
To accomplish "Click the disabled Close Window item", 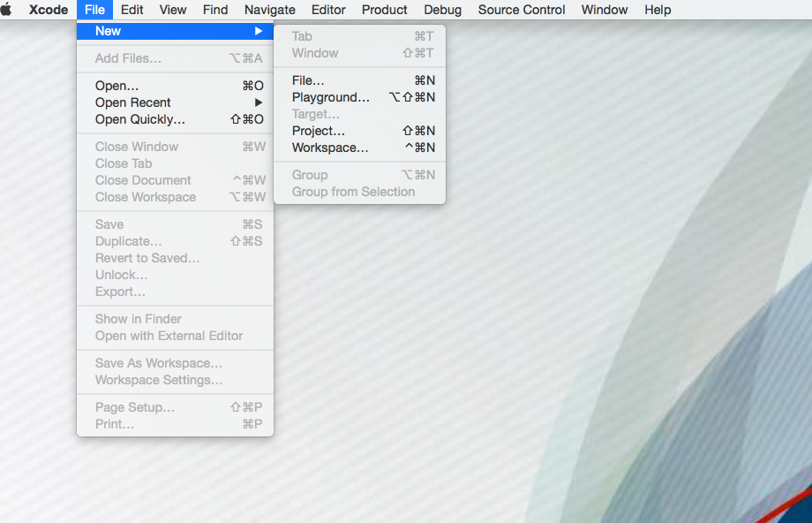I will pyautogui.click(x=175, y=147).
